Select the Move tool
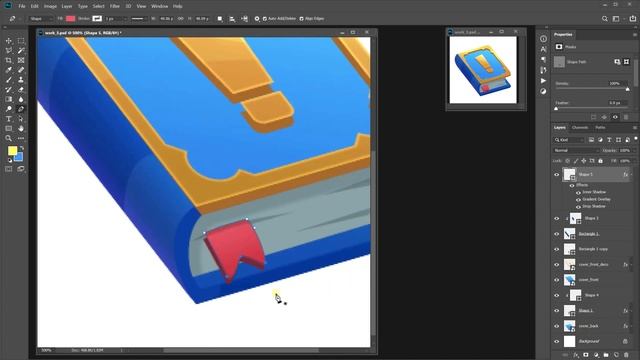640x360 pixels. [x=9, y=41]
